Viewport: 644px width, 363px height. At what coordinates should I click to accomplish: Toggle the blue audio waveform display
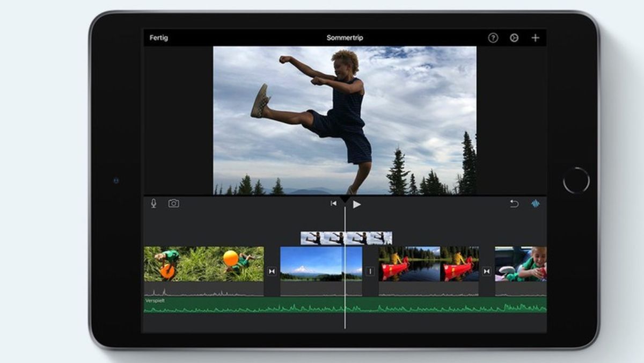pyautogui.click(x=536, y=204)
